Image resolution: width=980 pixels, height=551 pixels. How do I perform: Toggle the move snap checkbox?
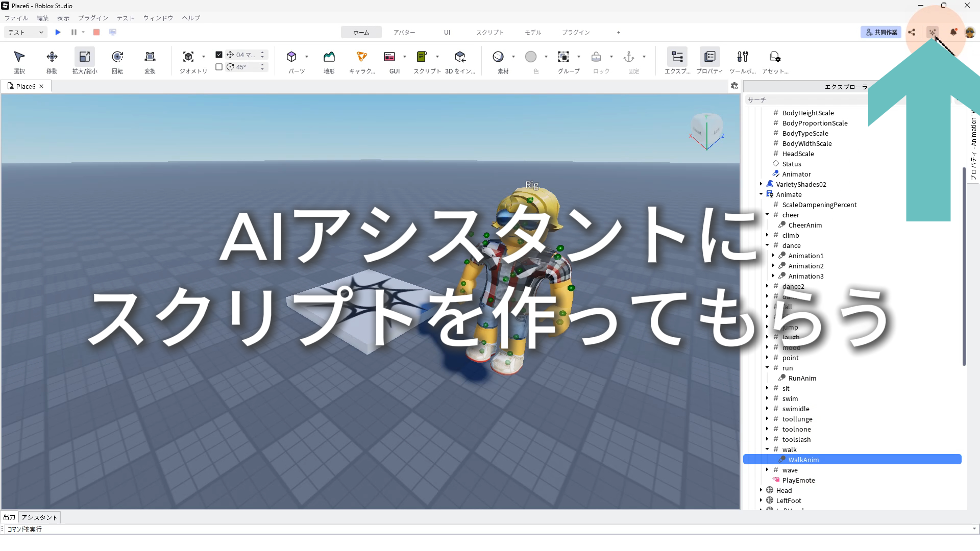pyautogui.click(x=219, y=55)
